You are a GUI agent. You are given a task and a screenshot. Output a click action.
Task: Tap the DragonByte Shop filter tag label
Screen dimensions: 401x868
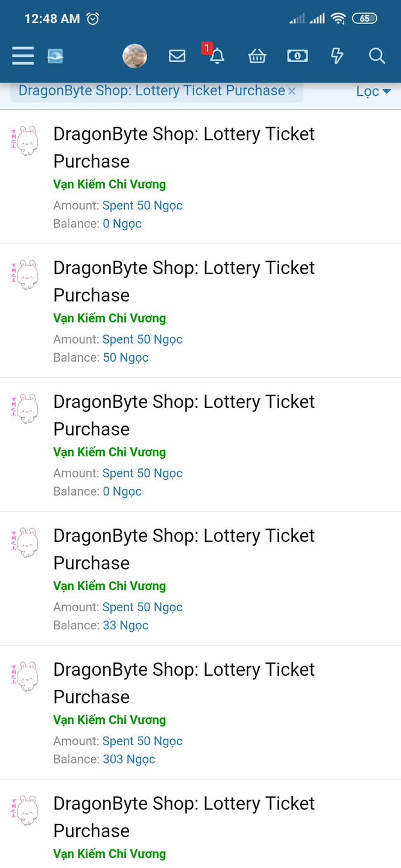(151, 91)
